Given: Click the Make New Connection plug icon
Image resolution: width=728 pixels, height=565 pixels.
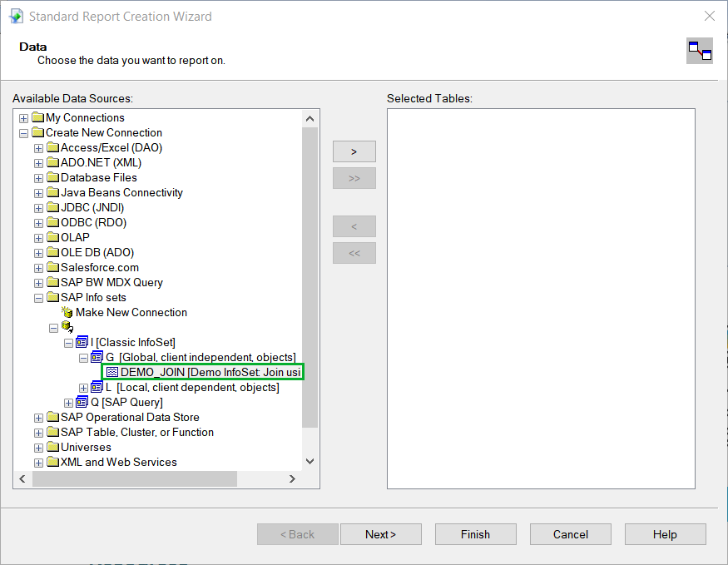Looking at the screenshot, I should [x=67, y=312].
